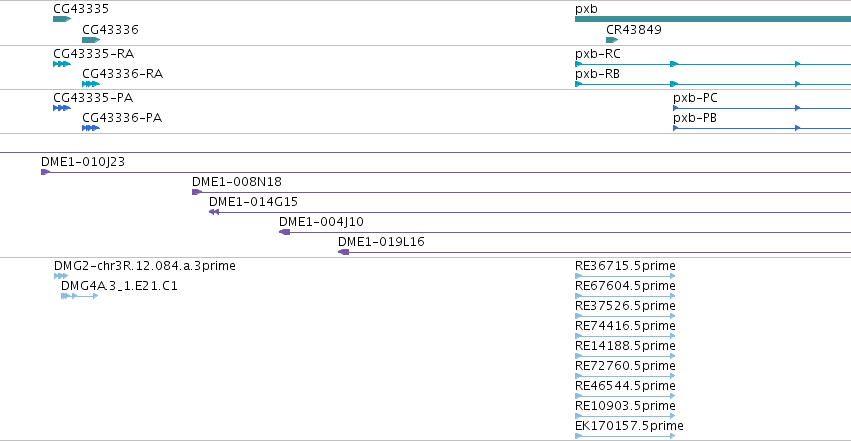This screenshot has width=851, height=441.
Task: Click the RE67604.5prime EST arrow
Action: pos(625,296)
